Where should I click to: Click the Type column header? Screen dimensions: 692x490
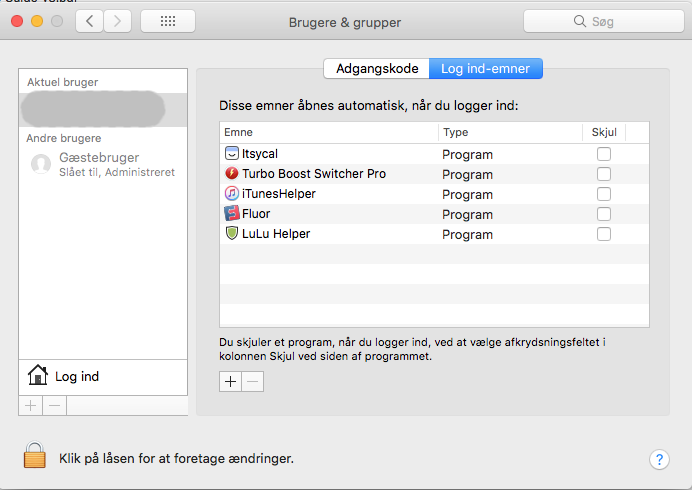tap(510, 132)
